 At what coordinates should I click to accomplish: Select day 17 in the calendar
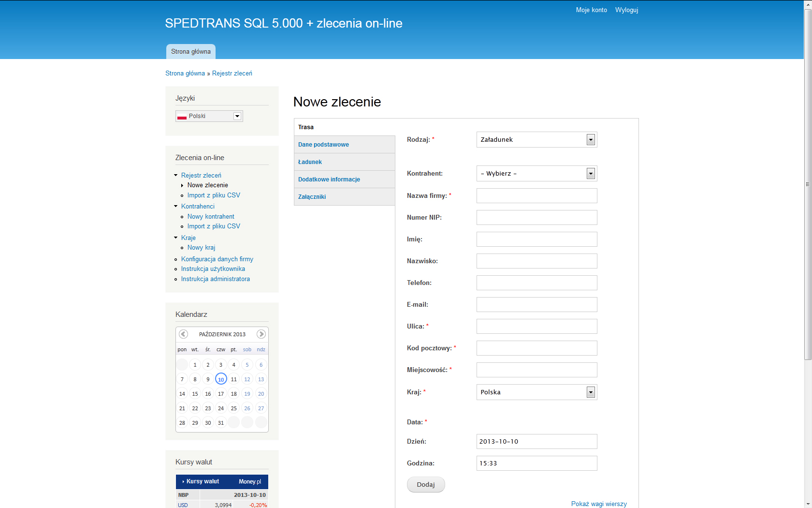221,394
